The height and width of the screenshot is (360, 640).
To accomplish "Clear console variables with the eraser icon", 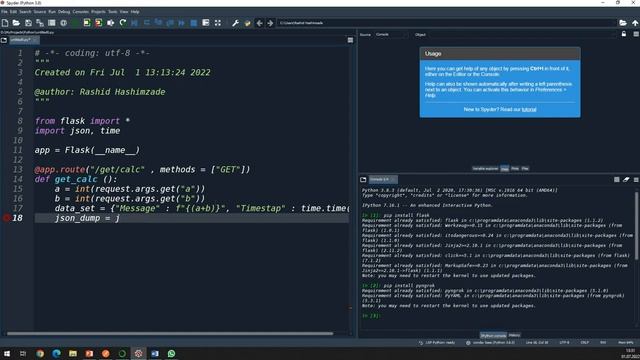I will (x=626, y=180).
